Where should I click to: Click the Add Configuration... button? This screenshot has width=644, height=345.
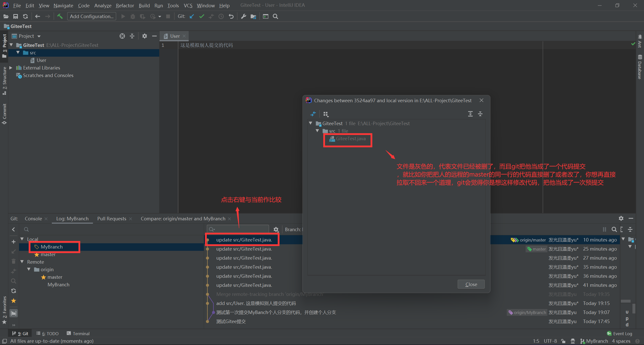92,16
